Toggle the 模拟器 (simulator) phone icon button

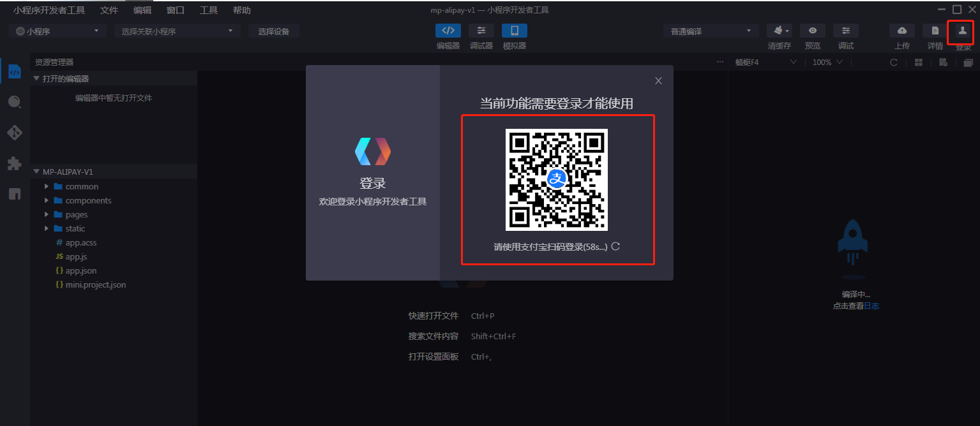point(515,31)
